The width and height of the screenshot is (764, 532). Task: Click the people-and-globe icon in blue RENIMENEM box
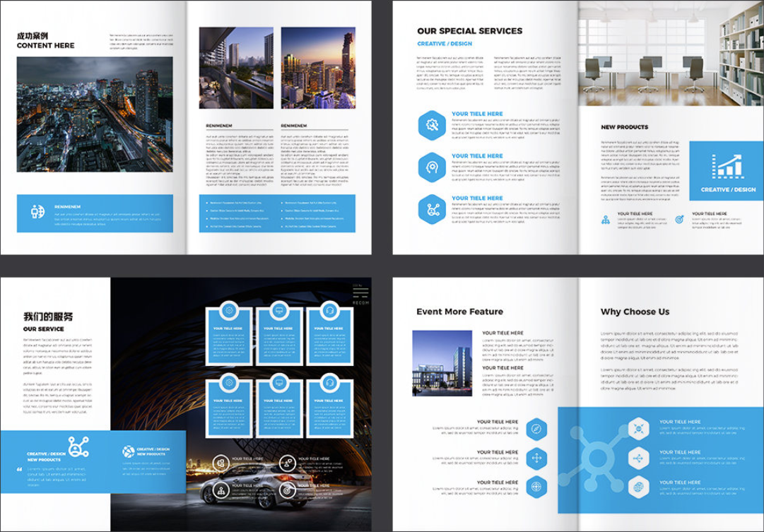click(x=37, y=212)
